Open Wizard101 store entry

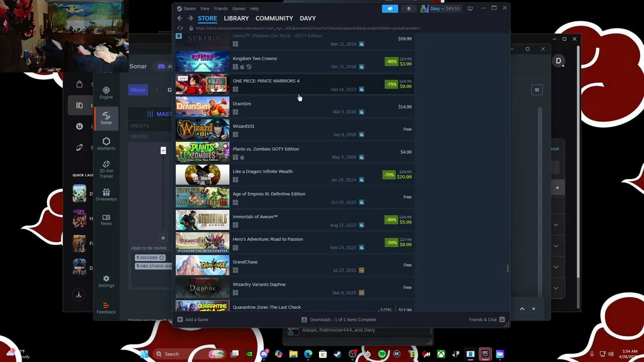coord(294,130)
